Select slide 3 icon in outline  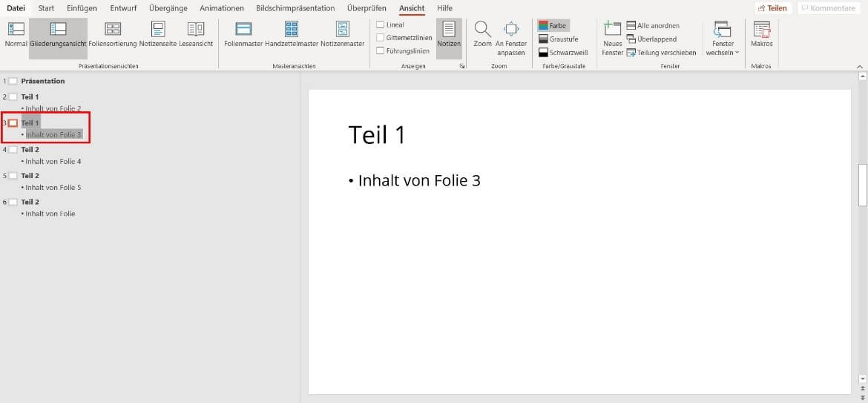(13, 123)
